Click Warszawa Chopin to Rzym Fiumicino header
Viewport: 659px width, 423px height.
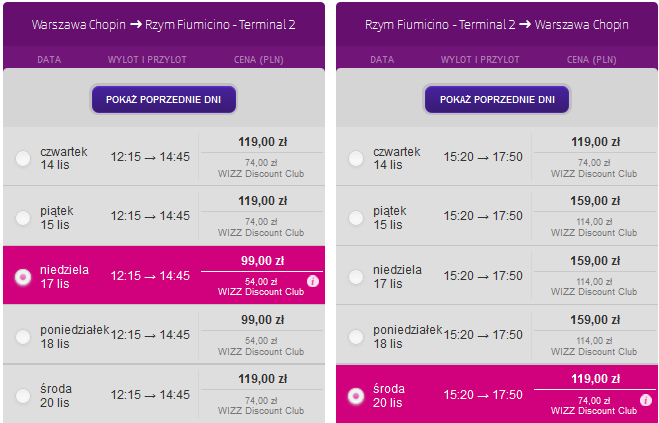click(163, 25)
